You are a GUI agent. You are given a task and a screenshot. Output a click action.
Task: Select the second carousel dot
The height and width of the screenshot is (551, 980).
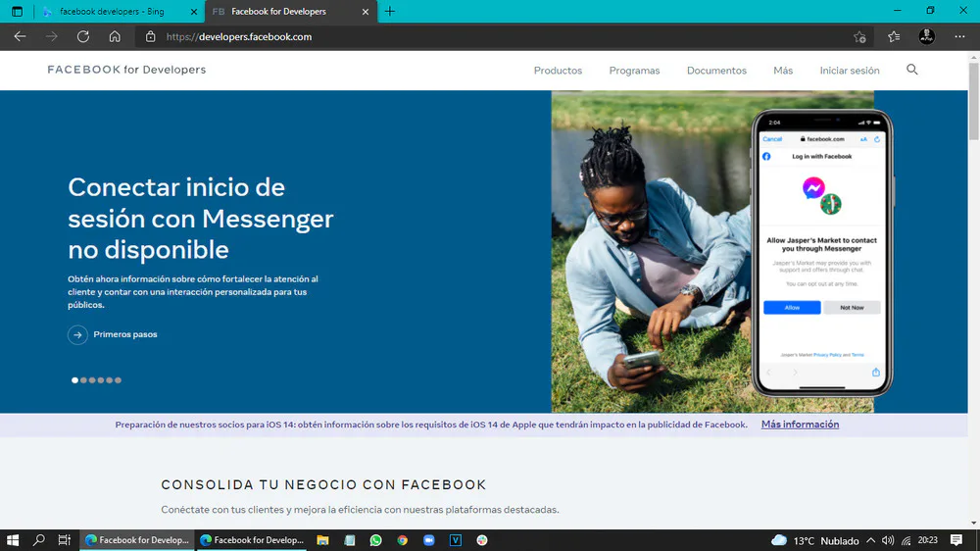[x=83, y=380]
